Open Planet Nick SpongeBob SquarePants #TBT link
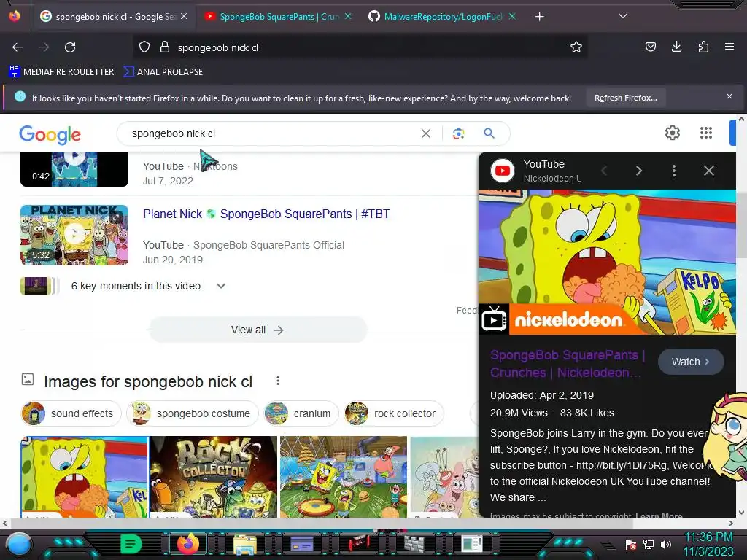 (x=266, y=214)
